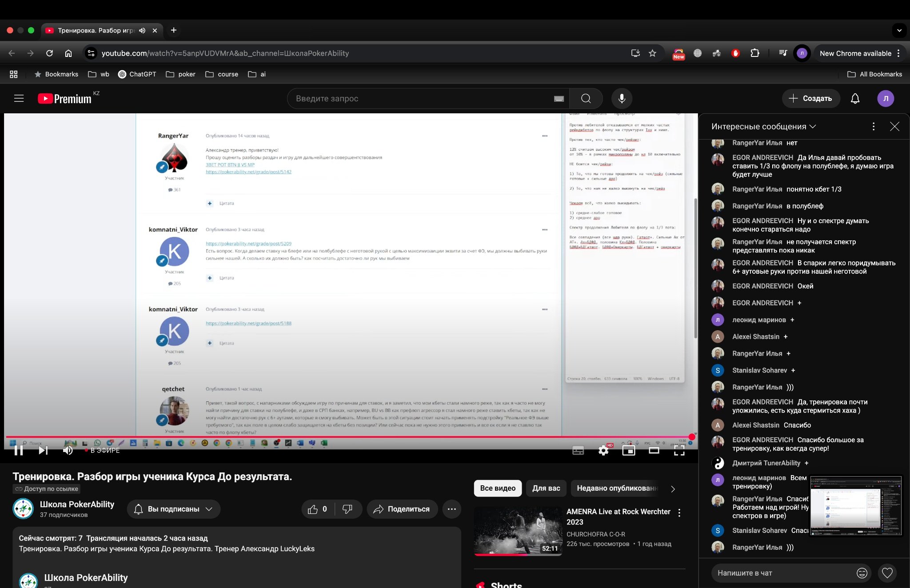Screen dimensions: 910x588
Task: Open live chat more options menu
Action: (x=874, y=127)
